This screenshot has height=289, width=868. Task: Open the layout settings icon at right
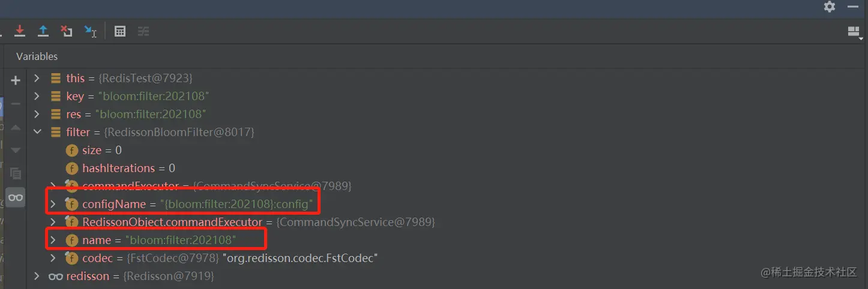pyautogui.click(x=853, y=32)
